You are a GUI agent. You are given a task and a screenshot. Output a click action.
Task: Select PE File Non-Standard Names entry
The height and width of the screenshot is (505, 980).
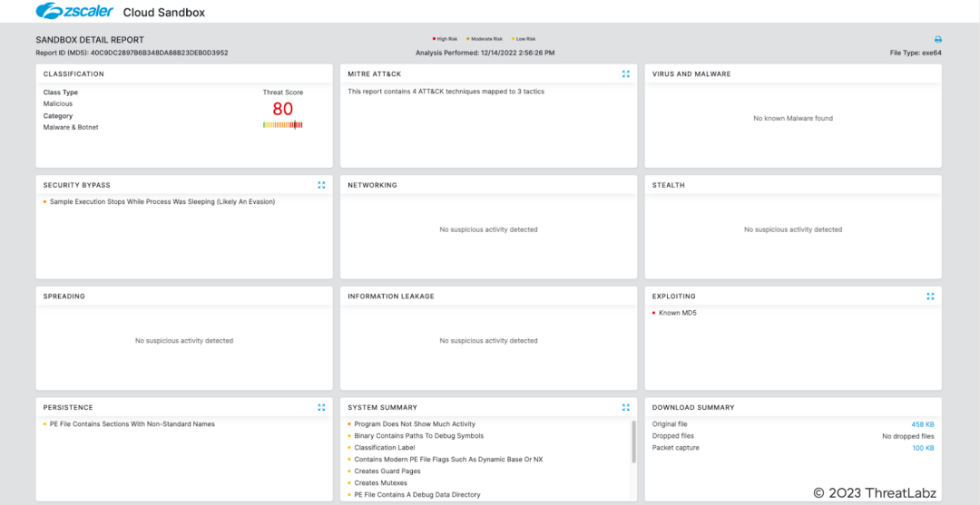point(132,424)
